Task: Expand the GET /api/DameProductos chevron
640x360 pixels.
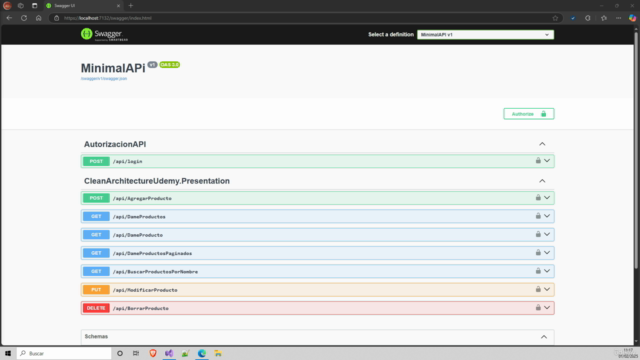Action: 547,216
